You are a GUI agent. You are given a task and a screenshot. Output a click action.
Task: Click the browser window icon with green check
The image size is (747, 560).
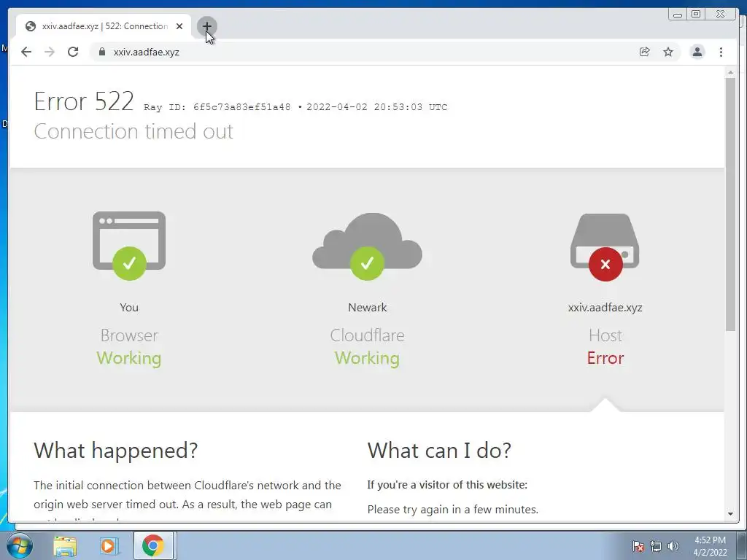point(129,245)
